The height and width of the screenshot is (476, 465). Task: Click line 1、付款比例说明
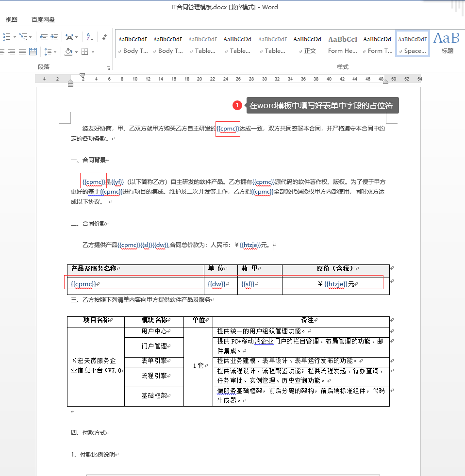(x=93, y=455)
